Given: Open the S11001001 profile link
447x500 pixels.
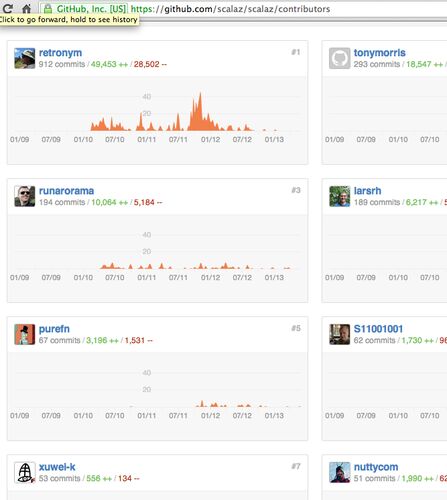Looking at the screenshot, I should pyautogui.click(x=378, y=329).
